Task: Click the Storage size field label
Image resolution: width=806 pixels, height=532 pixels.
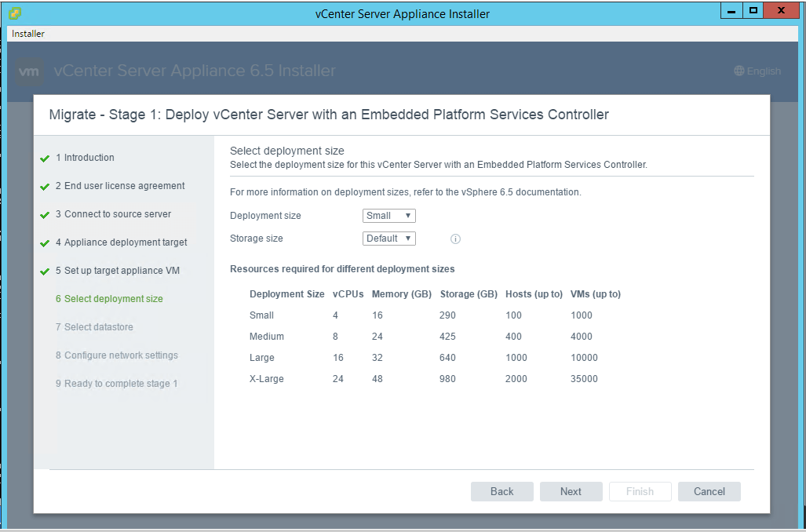Action: [x=257, y=238]
